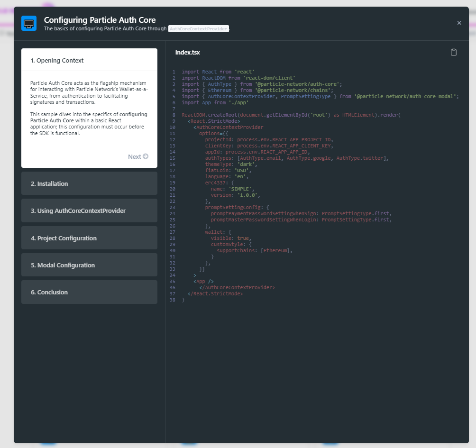Expand step 6. Conclusion
The height and width of the screenshot is (448, 476).
tap(89, 292)
